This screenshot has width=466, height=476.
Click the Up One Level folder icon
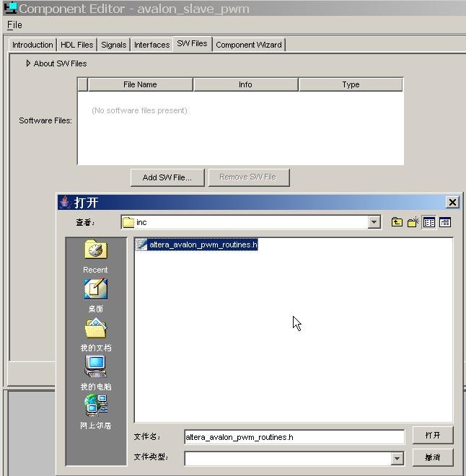[397, 222]
